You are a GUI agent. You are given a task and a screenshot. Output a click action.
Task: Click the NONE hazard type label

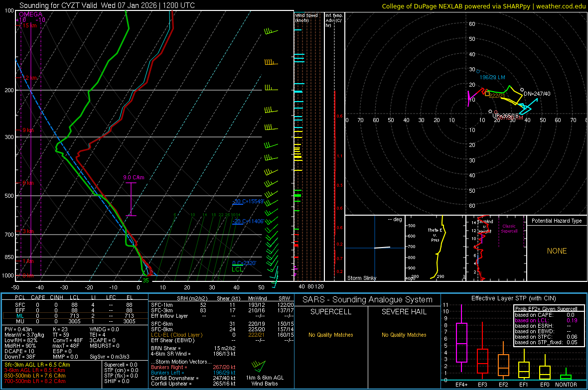[557, 251]
